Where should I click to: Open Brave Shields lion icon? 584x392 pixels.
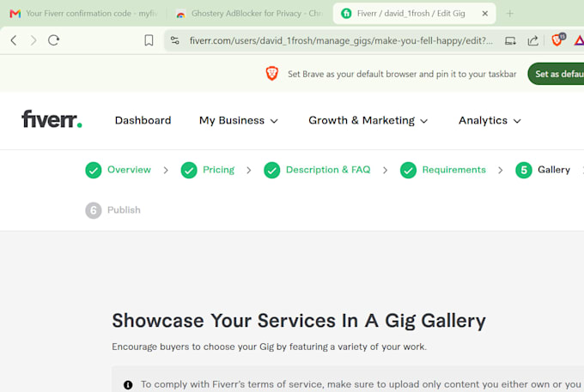558,39
